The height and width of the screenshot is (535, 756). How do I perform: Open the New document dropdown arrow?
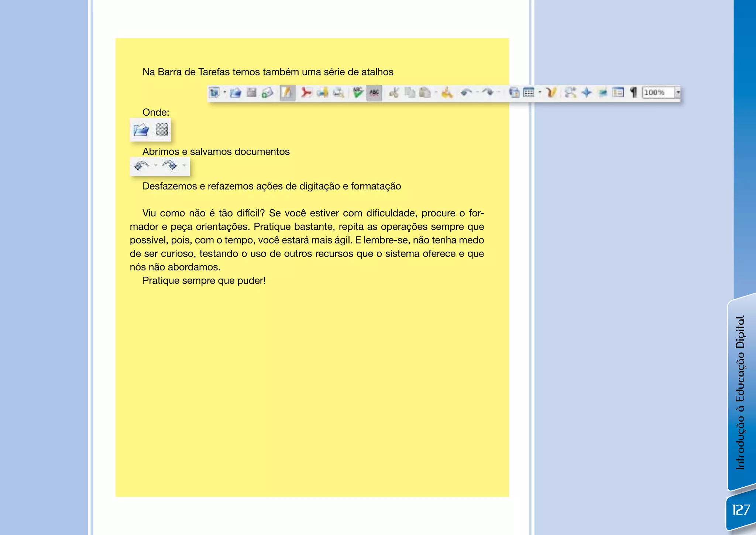pos(225,92)
